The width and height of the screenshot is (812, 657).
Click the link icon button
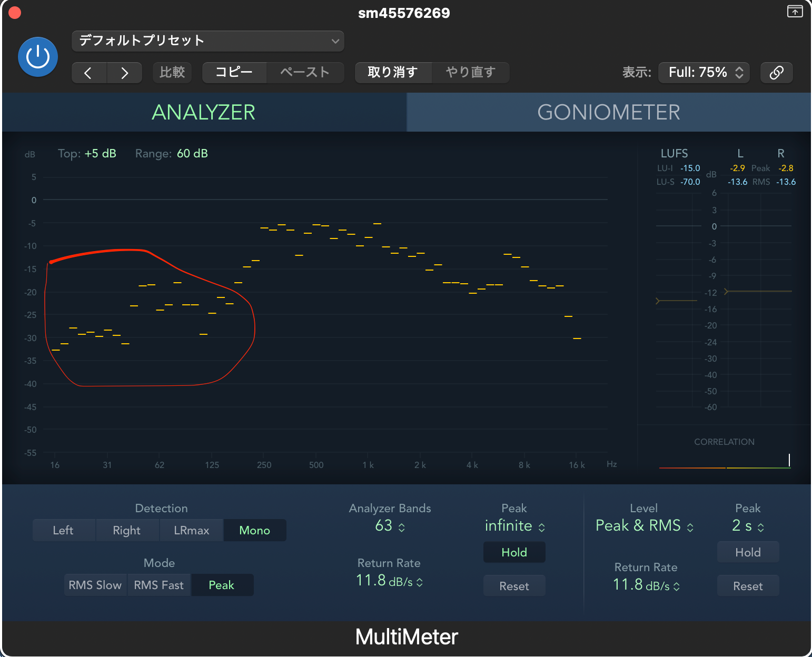[x=777, y=73]
